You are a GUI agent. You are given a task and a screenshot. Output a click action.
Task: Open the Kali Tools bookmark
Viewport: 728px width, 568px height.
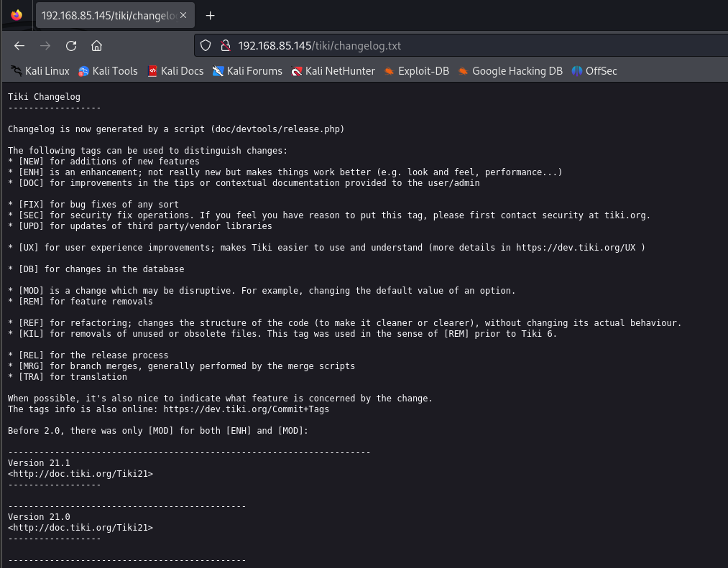pyautogui.click(x=108, y=71)
